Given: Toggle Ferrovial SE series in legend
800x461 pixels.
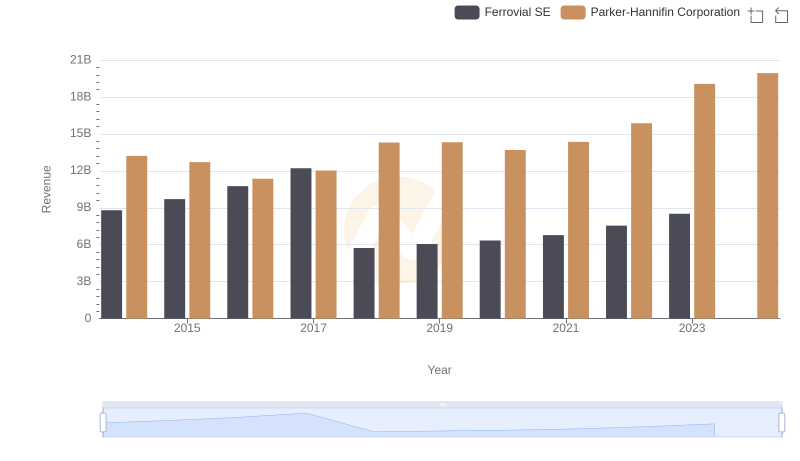Looking at the screenshot, I should tap(502, 12).
